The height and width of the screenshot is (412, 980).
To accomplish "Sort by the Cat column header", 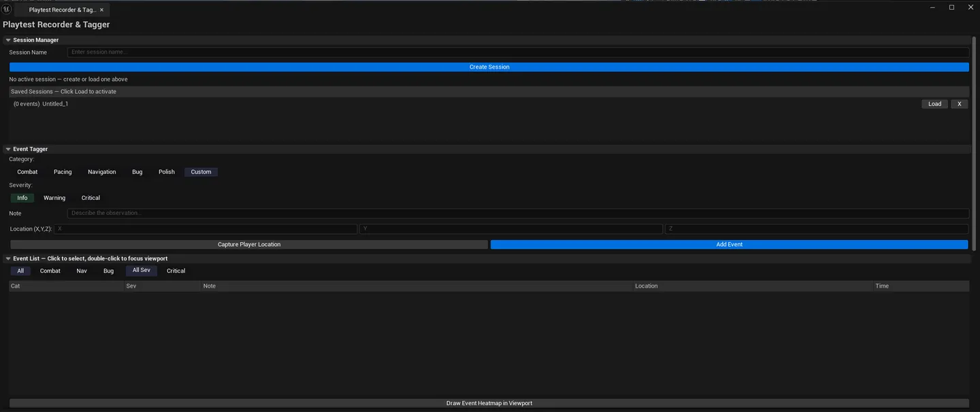I will 67,286.
